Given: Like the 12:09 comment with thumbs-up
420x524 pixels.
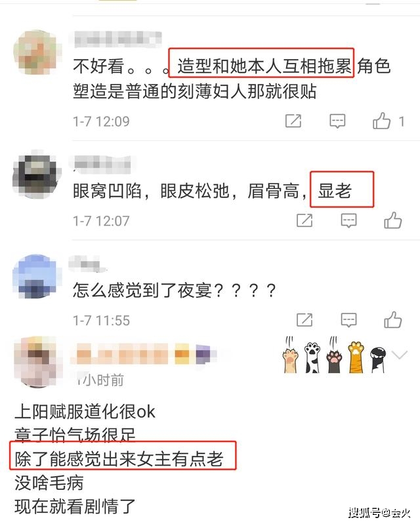Looking at the screenshot, I should point(382,121).
